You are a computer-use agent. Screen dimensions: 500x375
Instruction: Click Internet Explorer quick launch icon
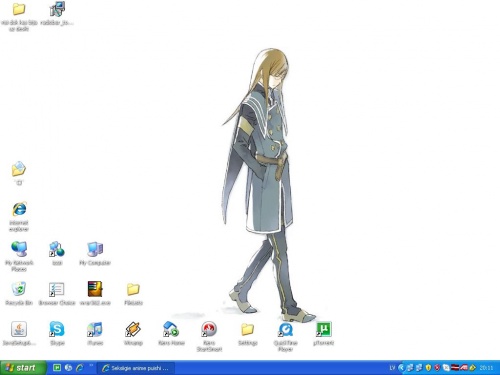(80, 368)
